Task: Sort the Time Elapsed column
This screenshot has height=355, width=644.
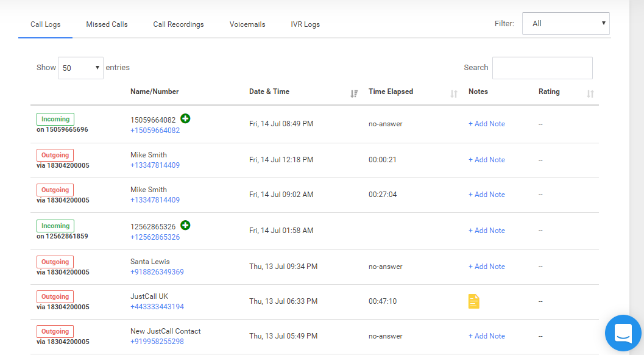Action: (x=453, y=93)
